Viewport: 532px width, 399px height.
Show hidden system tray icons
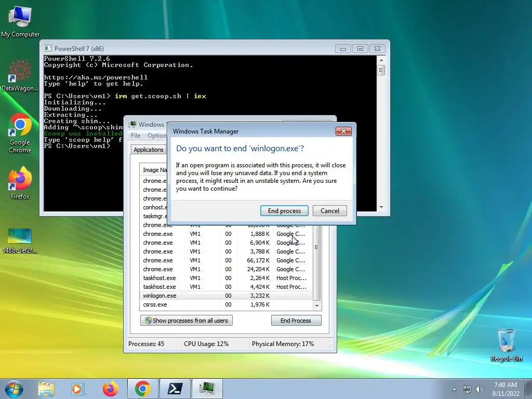pos(454,389)
